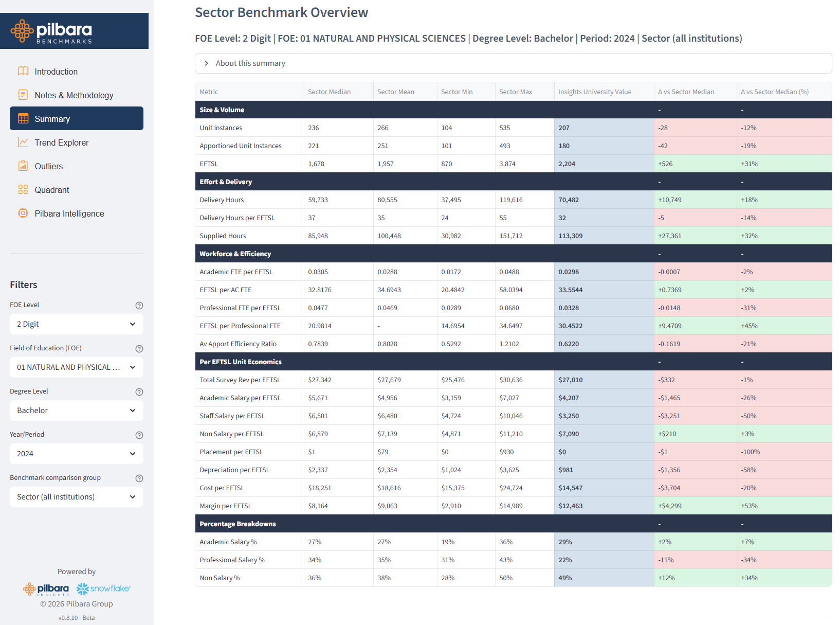The image size is (840, 625).
Task: Open the Quadrant view icon
Action: 23,189
